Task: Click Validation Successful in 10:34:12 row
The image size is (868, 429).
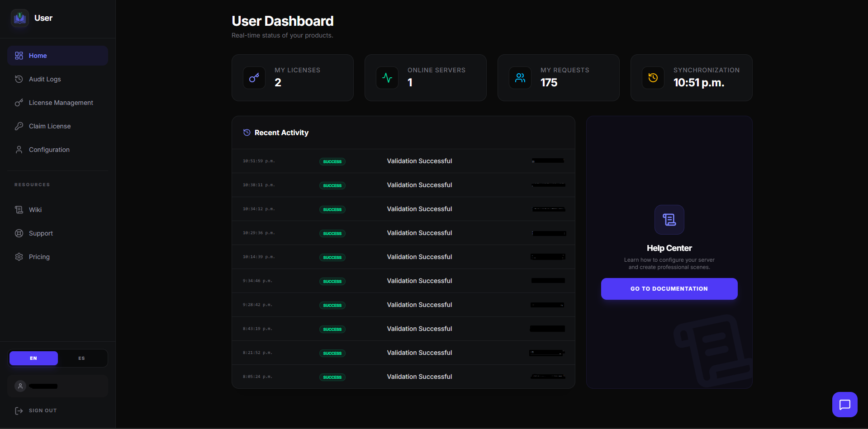Action: click(419, 209)
